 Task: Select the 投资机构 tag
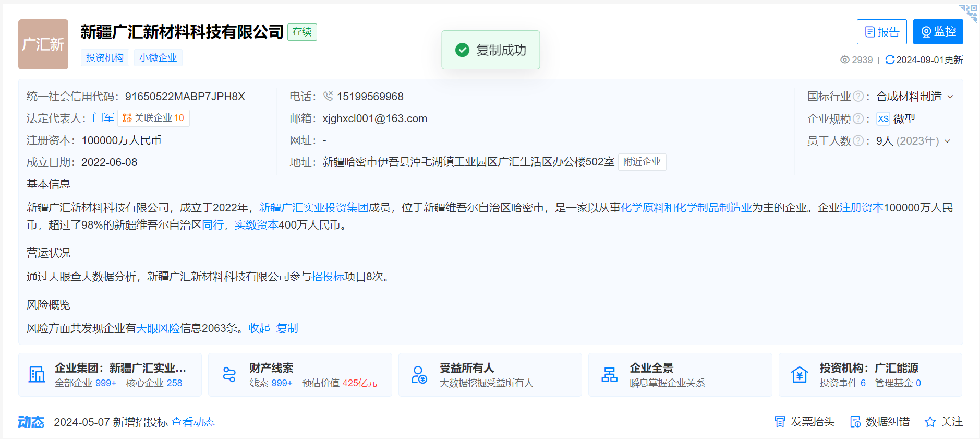(105, 57)
